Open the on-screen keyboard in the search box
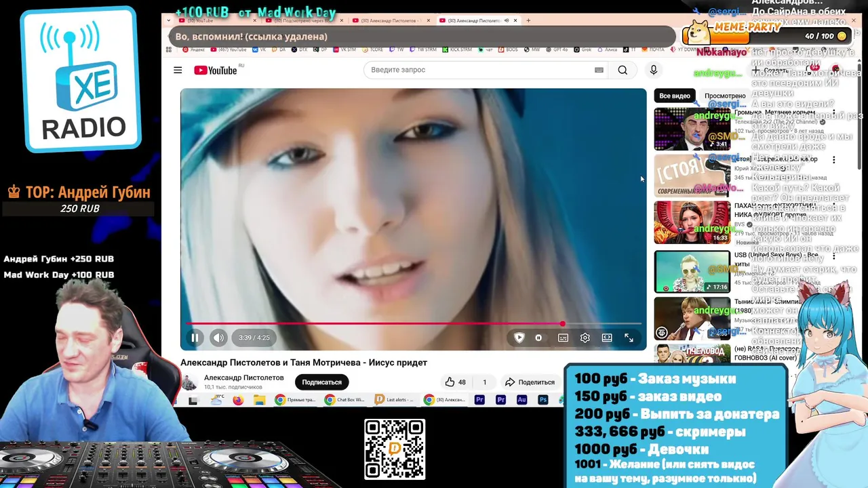This screenshot has height=488, width=868. (599, 70)
